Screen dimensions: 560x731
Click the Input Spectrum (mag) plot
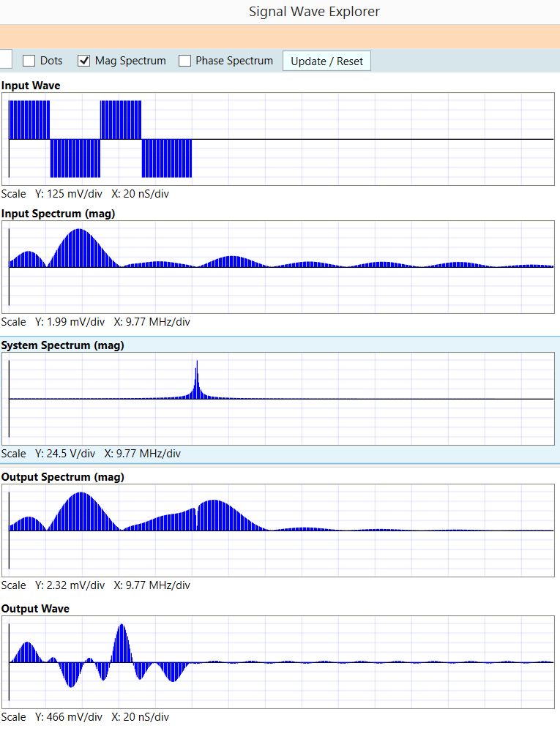coord(278,267)
